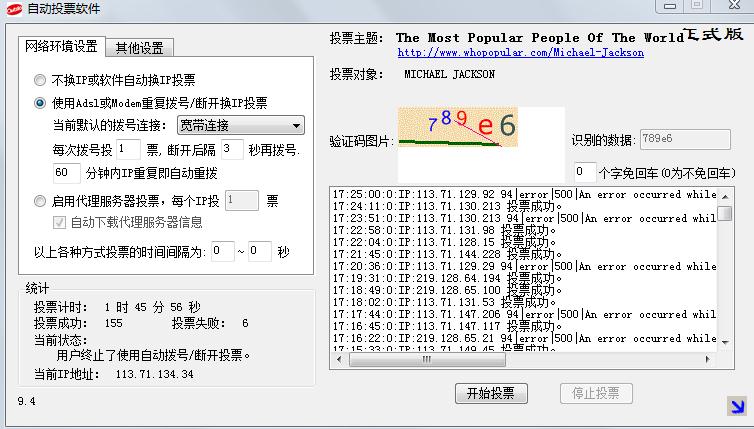Viewport: 754px width, 429px height.
Task: Click the blue arrow icon at bottom right
Action: click(x=736, y=406)
